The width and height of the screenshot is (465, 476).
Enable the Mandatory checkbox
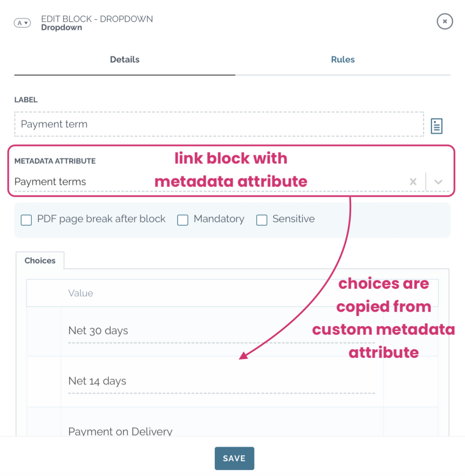click(183, 220)
